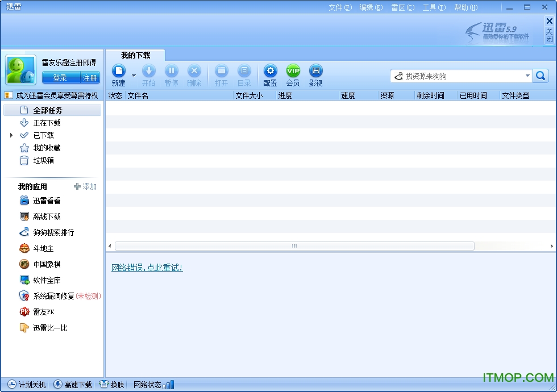Open the 配置 settings gear icon
This screenshot has height=392, width=557.
[271, 71]
